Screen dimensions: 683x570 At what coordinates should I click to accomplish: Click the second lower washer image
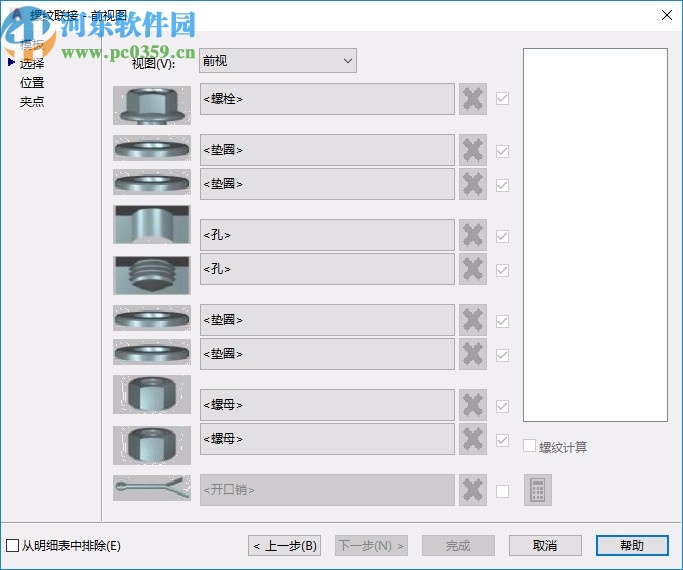coord(152,352)
